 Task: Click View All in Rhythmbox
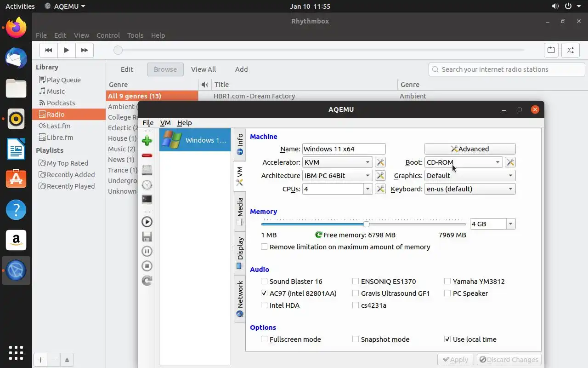pyautogui.click(x=204, y=69)
